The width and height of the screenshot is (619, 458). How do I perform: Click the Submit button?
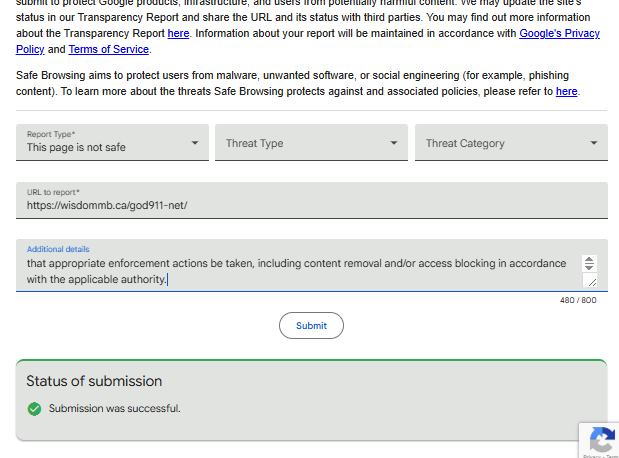[311, 325]
